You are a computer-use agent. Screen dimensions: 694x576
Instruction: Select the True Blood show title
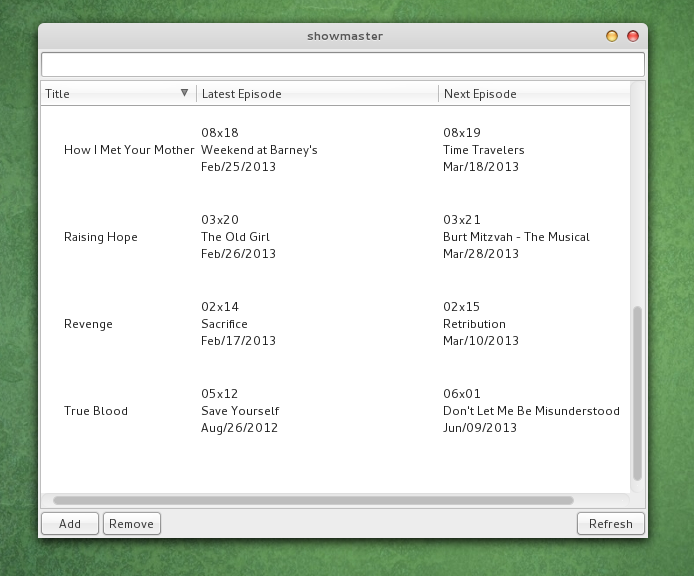coord(96,411)
